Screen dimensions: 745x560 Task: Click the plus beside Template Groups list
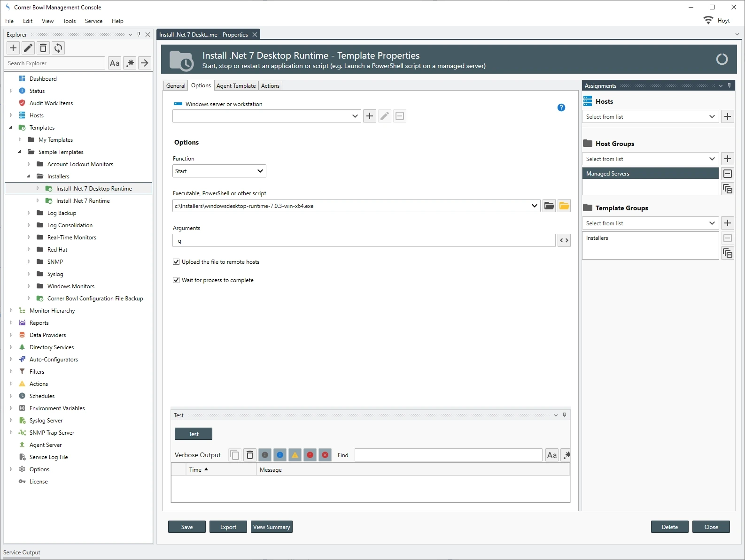[x=728, y=223]
